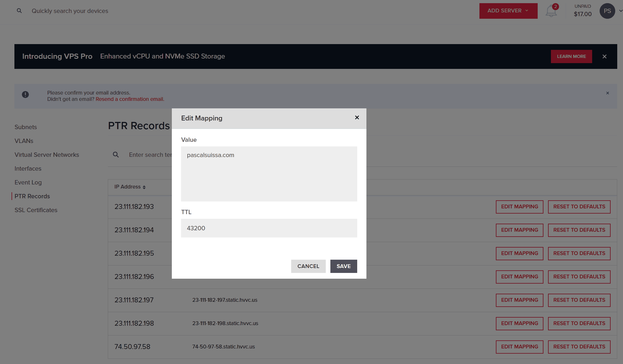Close the Edit Mapping dialog with X

357,118
